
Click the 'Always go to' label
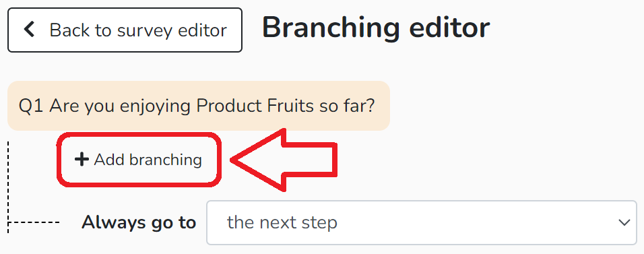click(x=139, y=222)
